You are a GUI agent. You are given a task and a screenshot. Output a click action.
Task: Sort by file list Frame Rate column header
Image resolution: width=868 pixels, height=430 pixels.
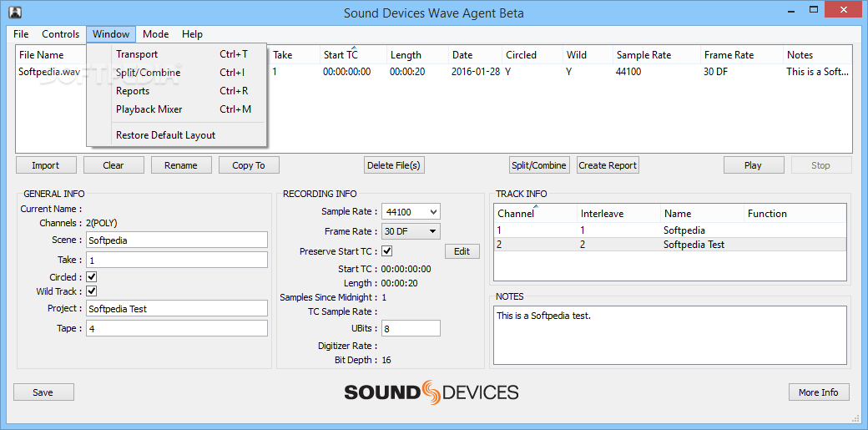pos(741,55)
